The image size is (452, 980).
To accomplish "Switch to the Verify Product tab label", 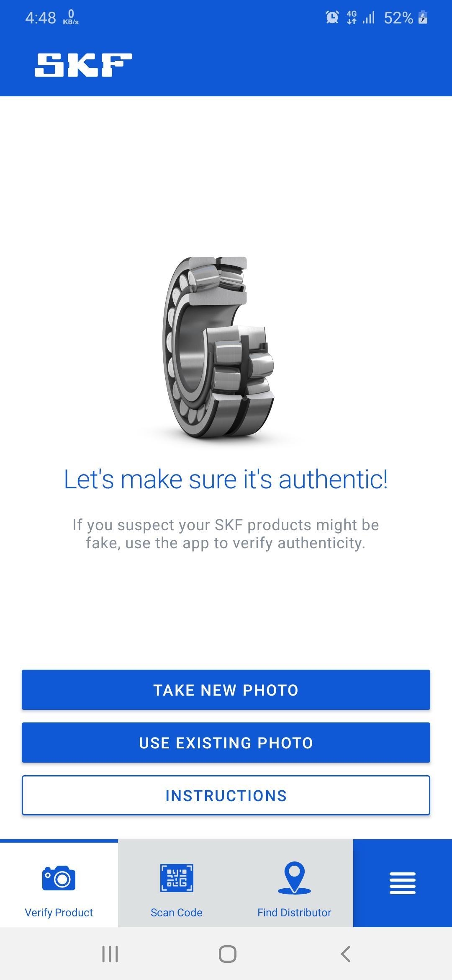I will [x=59, y=913].
